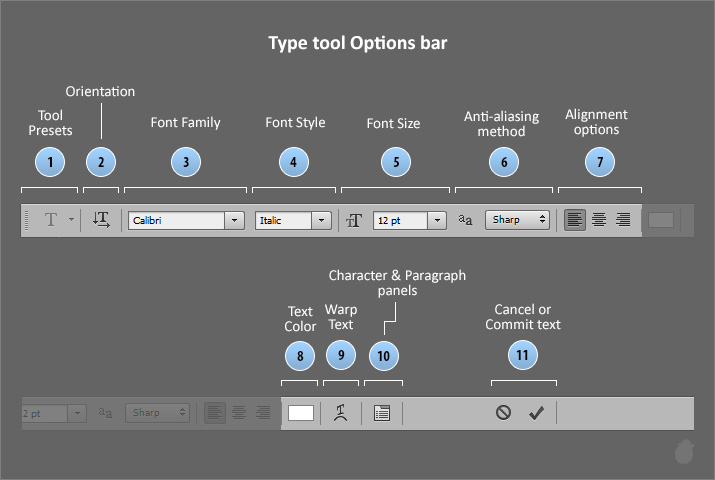The image size is (715, 480).
Task: Click the gray color swatch in top bar
Action: (661, 220)
